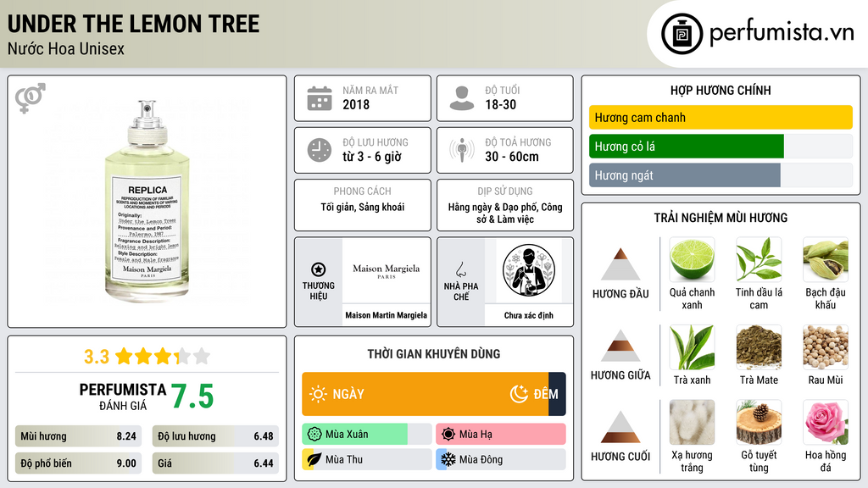Click the nose icon above Nhà pha chế
This screenshot has width=868, height=488.
click(460, 269)
